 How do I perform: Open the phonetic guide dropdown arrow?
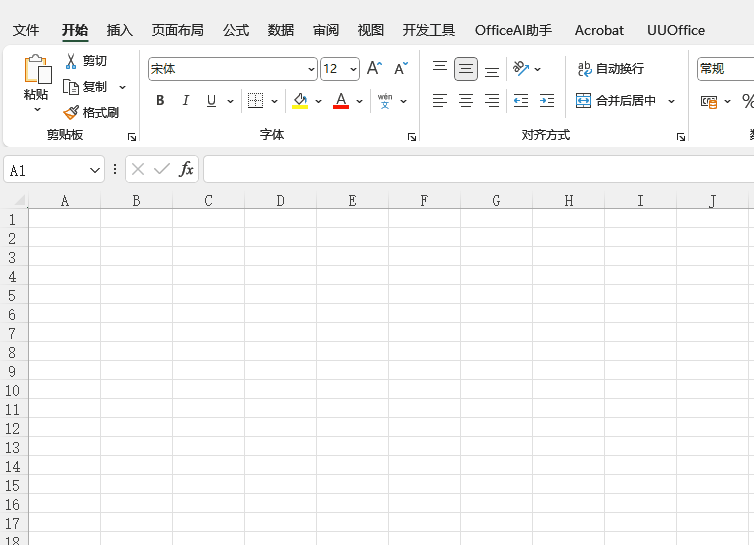[x=403, y=101]
